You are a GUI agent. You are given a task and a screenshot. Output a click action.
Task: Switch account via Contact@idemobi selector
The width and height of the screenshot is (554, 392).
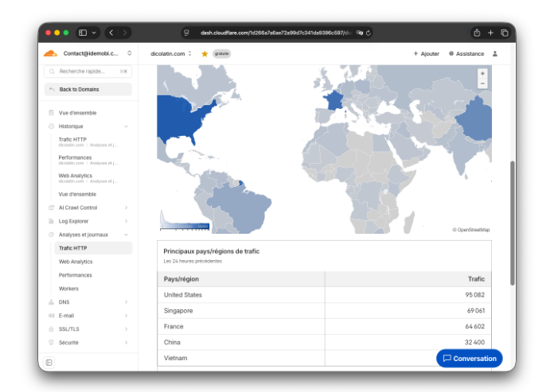(x=88, y=53)
